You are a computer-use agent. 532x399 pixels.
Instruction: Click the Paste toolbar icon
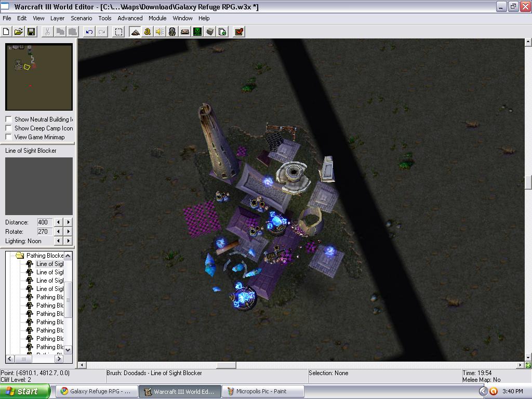(x=73, y=32)
